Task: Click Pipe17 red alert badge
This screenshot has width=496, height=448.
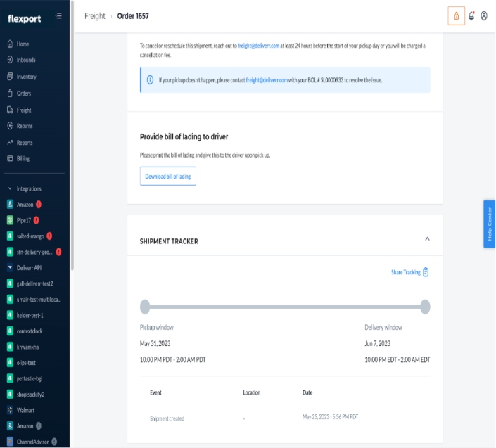Action: [x=37, y=220]
